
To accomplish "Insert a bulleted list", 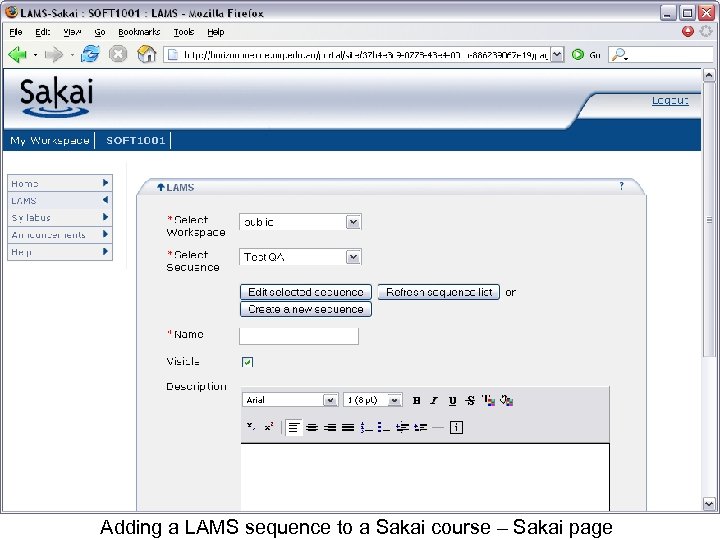I will tap(384, 428).
